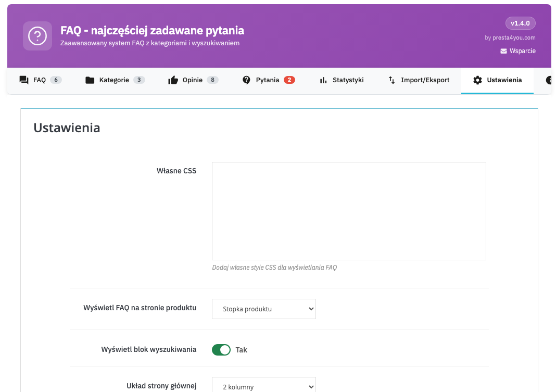Click title 'FAQ - najczęściej zadawane pytania'
Viewport: 556px width, 392px height.
click(x=152, y=31)
